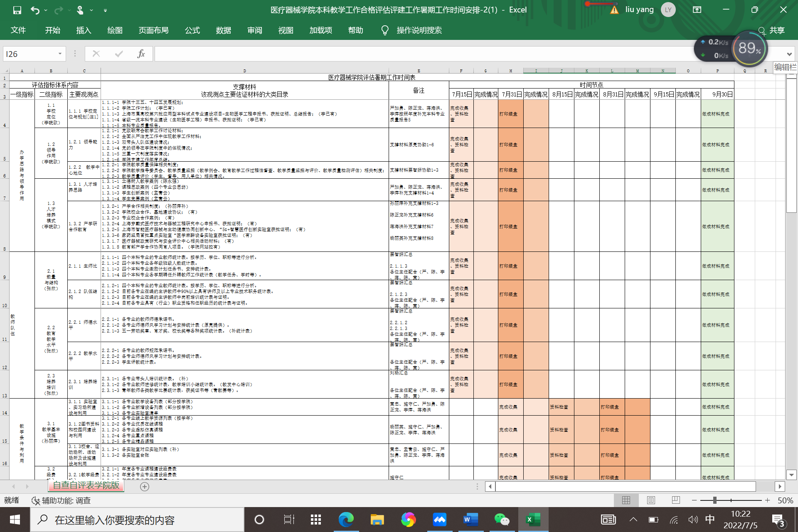Viewport: 798px width, 532px height.
Task: Switch to Normal view in status bar
Action: (626, 500)
